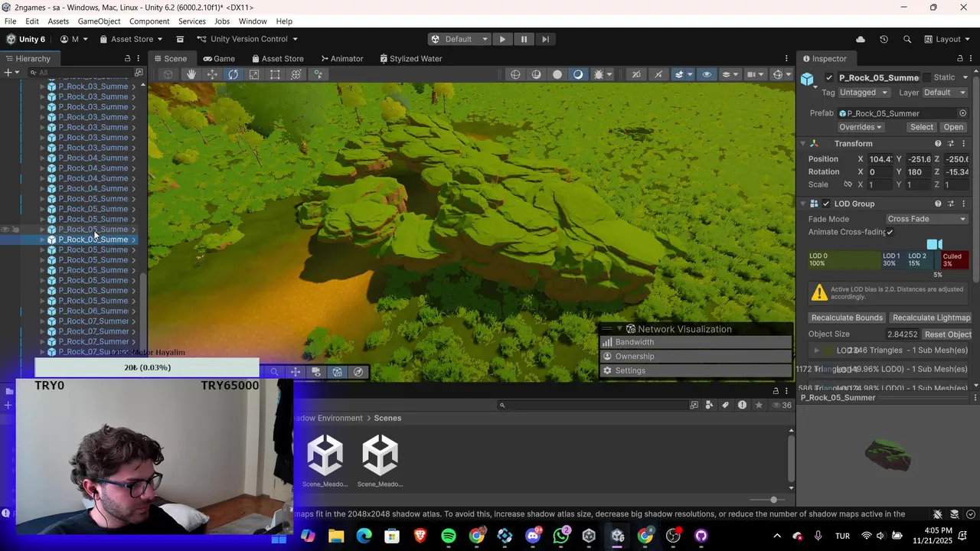This screenshot has height=551, width=980.
Task: Open Undo History icon
Action: tap(884, 39)
